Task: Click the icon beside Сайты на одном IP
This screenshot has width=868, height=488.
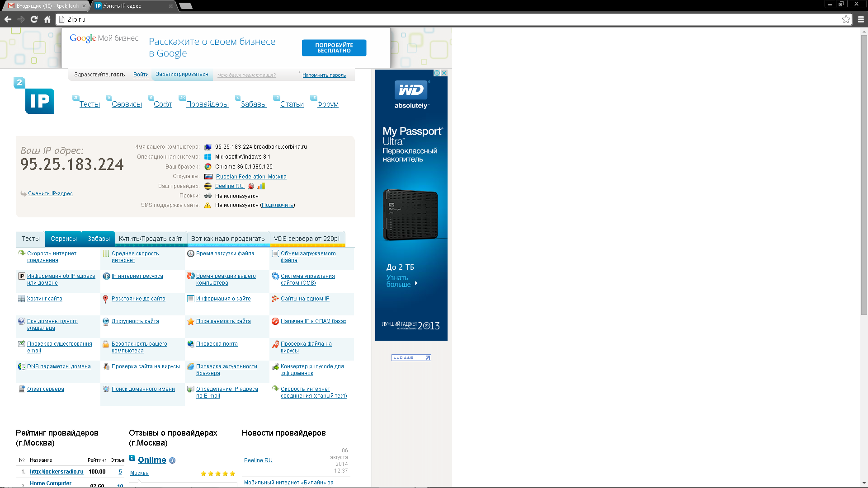Action: pyautogui.click(x=275, y=299)
